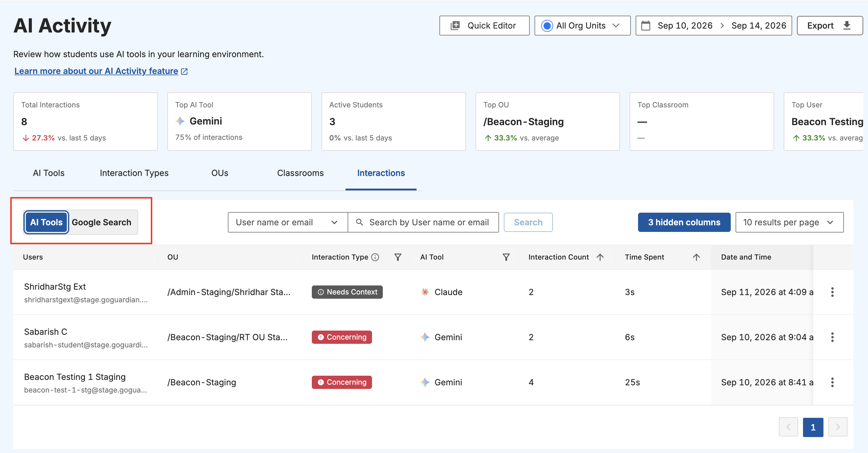This screenshot has height=453, width=868.
Task: Focus the Search by User name or email field
Action: click(x=423, y=222)
